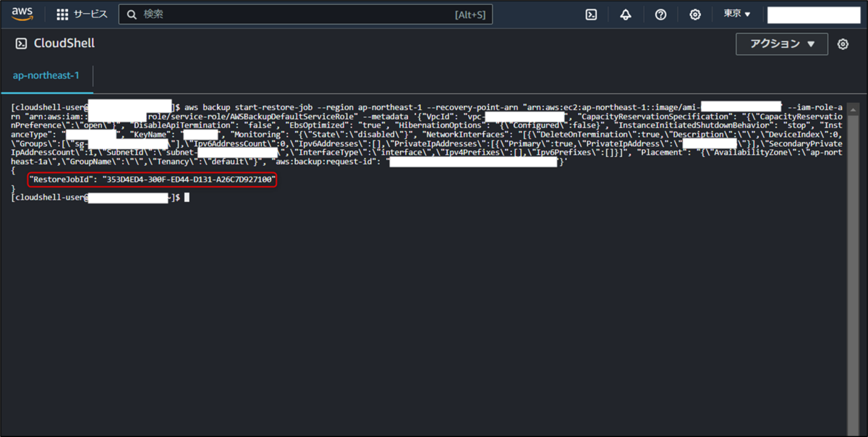This screenshot has width=868, height=437.
Task: Open CloudShell preferences gear icon
Action: [843, 44]
